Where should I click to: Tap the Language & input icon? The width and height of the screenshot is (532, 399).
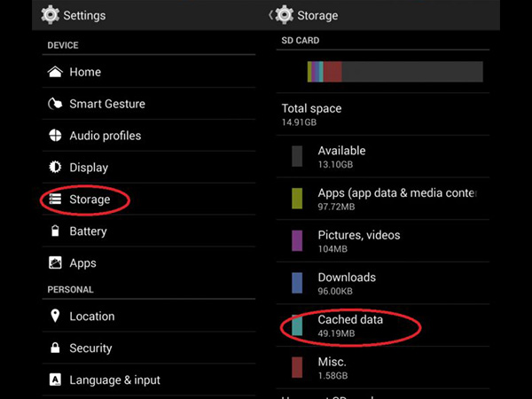pyautogui.click(x=54, y=380)
